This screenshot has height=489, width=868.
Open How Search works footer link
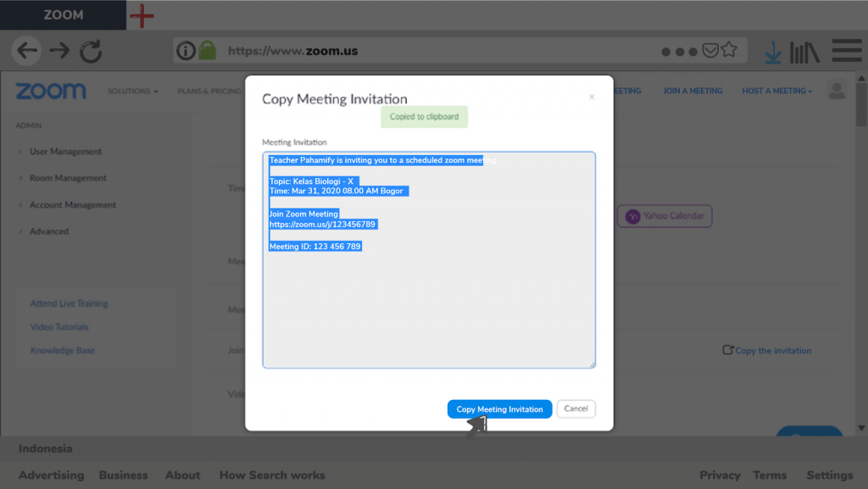point(272,475)
